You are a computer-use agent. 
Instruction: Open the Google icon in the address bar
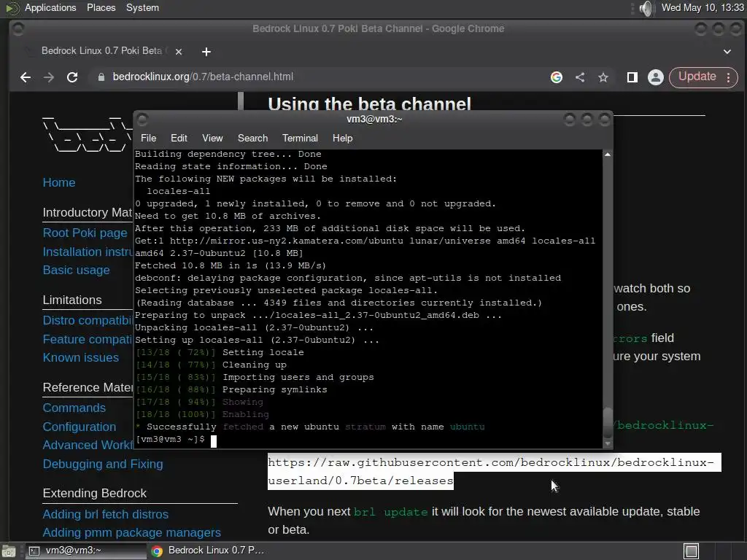coord(557,77)
